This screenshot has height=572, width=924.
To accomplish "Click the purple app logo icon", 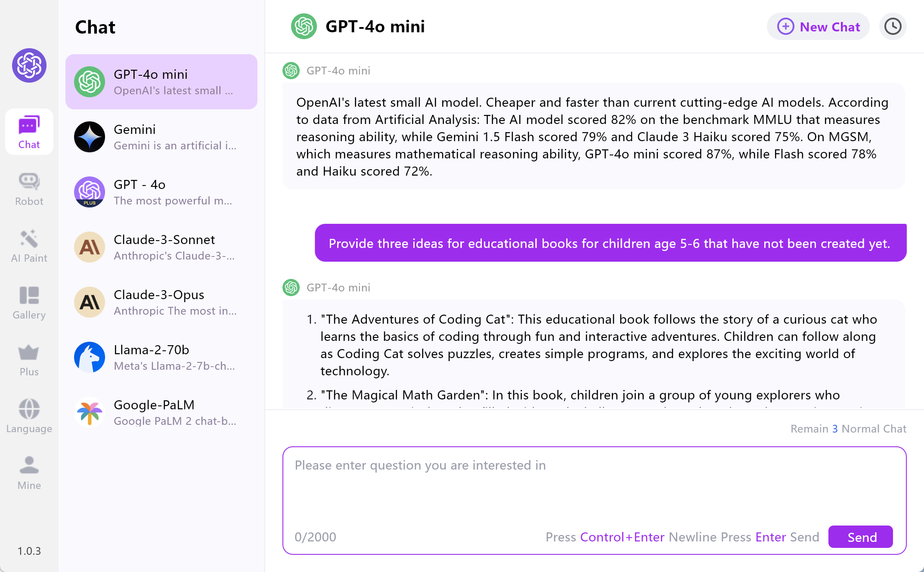I will tap(29, 65).
